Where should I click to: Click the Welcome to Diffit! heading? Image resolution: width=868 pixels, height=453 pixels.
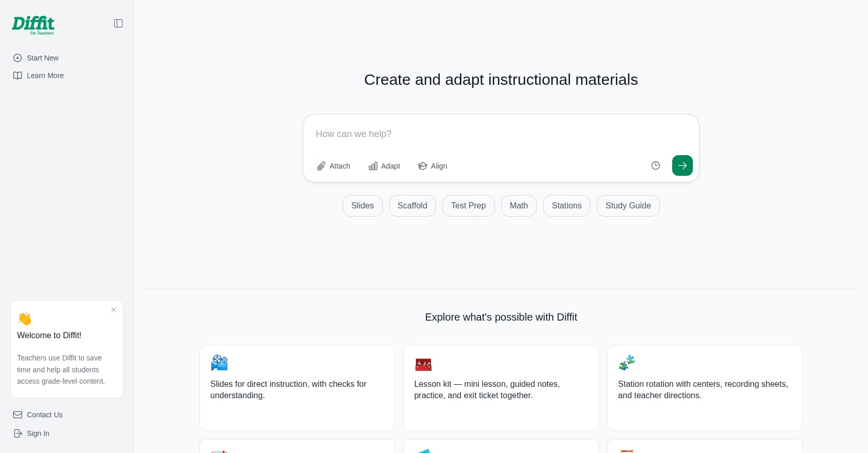click(49, 335)
